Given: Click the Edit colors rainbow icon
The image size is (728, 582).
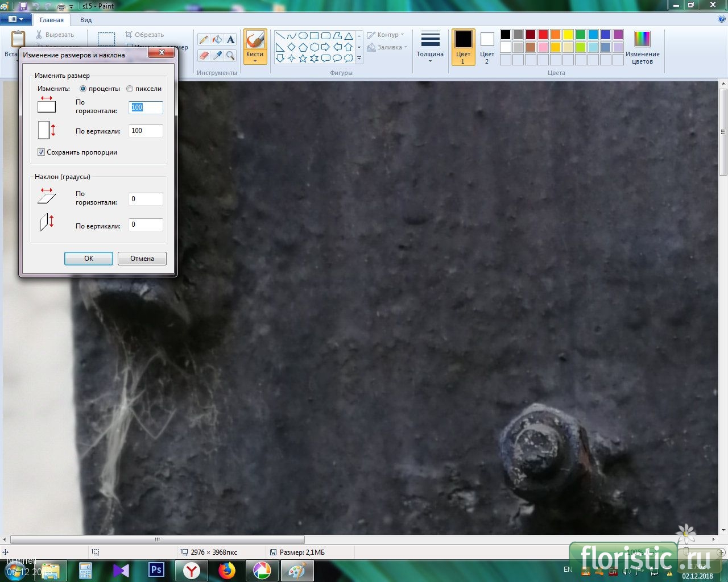Looking at the screenshot, I should coord(642,39).
